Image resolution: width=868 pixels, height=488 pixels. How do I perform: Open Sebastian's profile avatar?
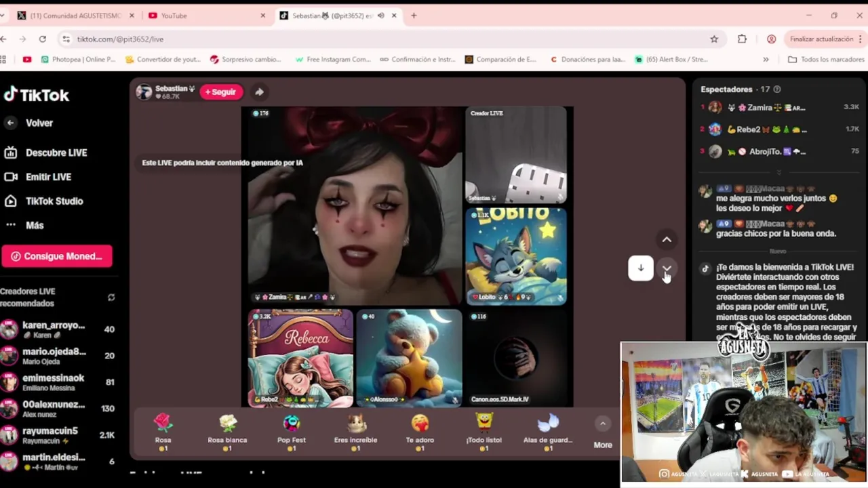[144, 92]
